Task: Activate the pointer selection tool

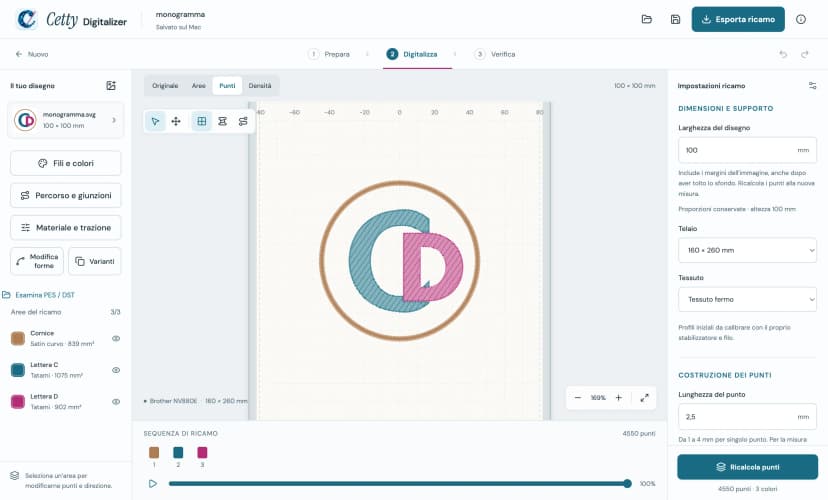Action: pos(155,121)
